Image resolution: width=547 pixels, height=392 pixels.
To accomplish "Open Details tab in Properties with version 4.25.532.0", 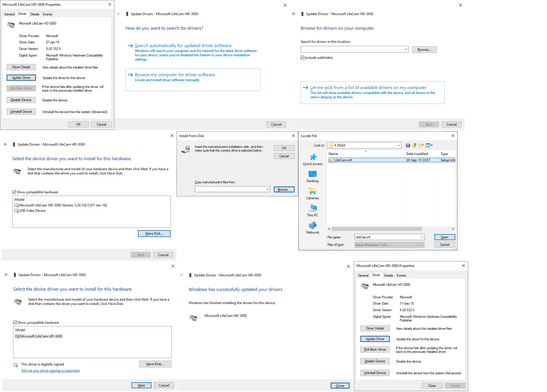I will coord(388,276).
